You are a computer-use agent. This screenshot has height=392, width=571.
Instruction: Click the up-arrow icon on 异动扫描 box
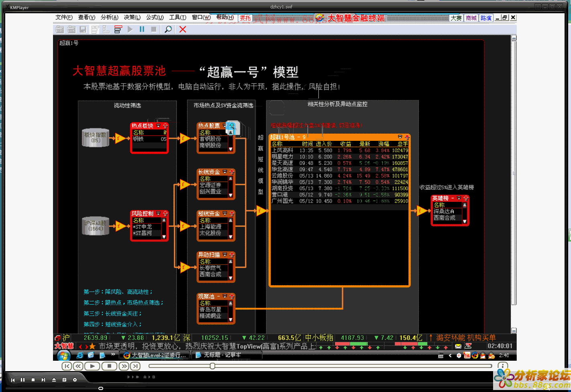[232, 255]
